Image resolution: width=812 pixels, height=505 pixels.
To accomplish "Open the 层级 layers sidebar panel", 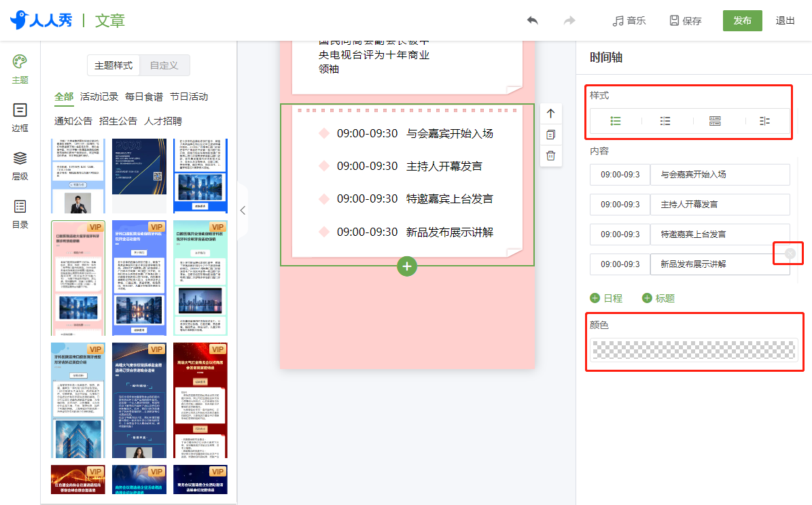I will tap(20, 166).
